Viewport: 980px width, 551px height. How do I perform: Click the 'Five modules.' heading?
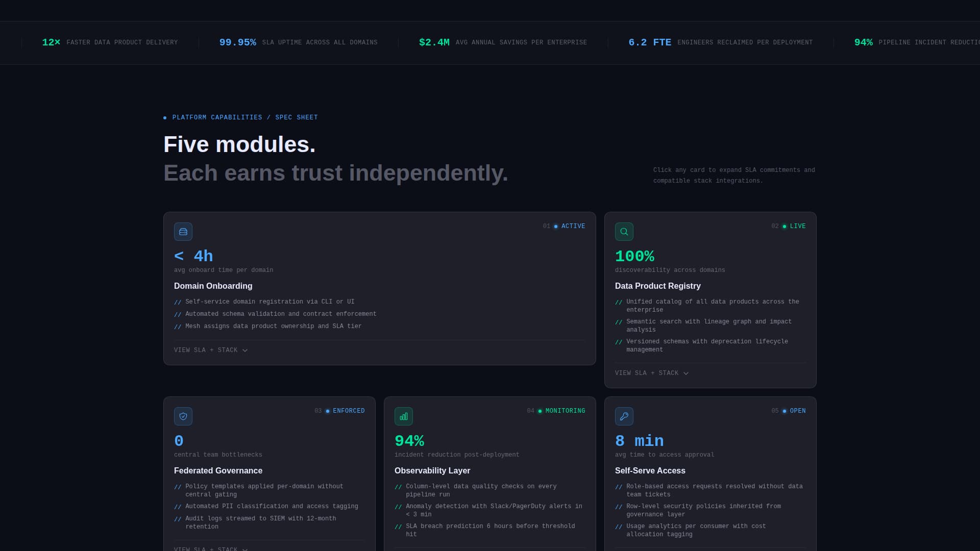click(239, 144)
